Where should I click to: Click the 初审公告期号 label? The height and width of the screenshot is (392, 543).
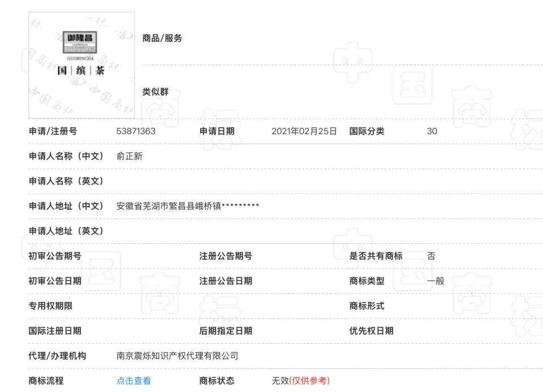click(x=55, y=256)
